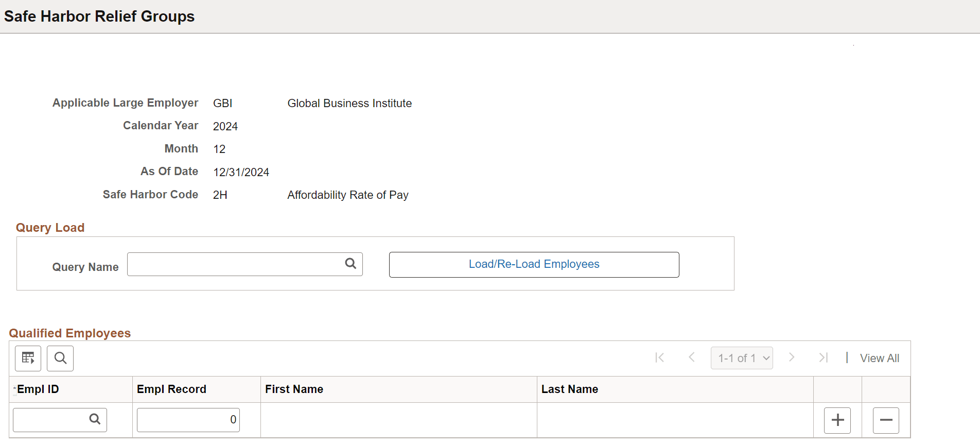Go to previous row arrow

692,357
